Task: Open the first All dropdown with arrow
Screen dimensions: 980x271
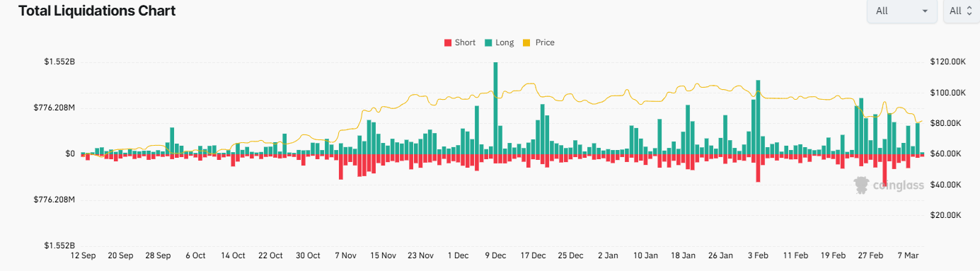Action: pos(901,11)
